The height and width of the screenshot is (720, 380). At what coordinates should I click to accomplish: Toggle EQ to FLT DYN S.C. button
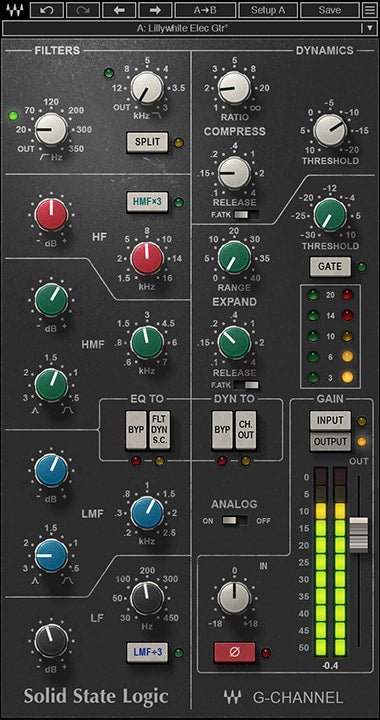coord(159,430)
